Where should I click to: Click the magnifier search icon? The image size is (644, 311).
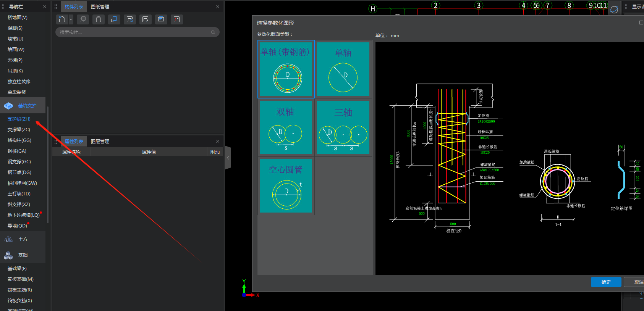pyautogui.click(x=213, y=32)
